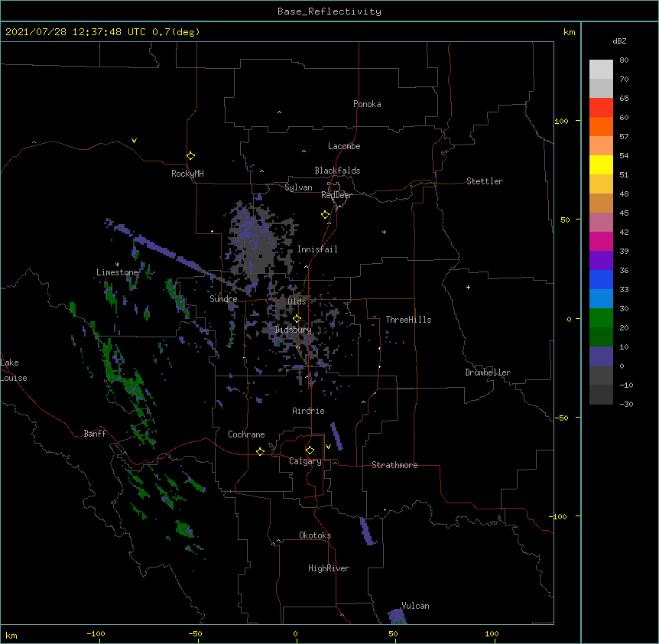Image resolution: width=659 pixels, height=644 pixels.
Task: Click the yellow v marker northwest of RockyMH
Action: [x=134, y=141]
